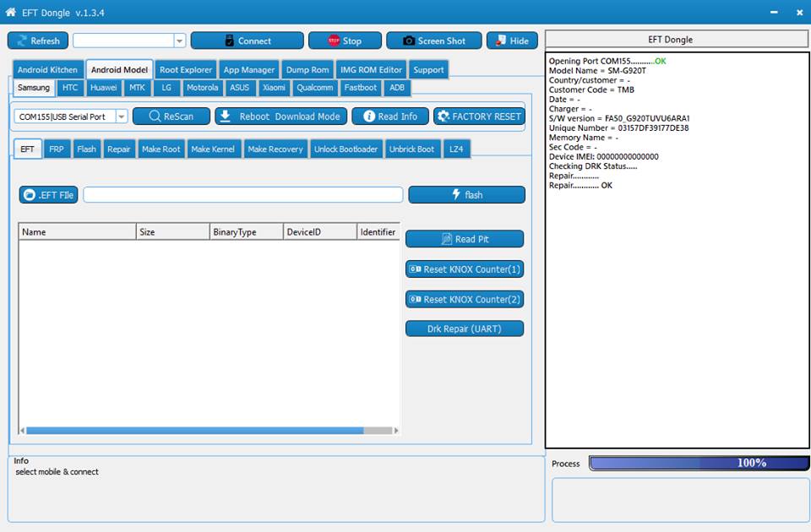Image resolution: width=811 pixels, height=532 pixels.
Task: Select the ASUS brand tab
Action: pos(239,88)
